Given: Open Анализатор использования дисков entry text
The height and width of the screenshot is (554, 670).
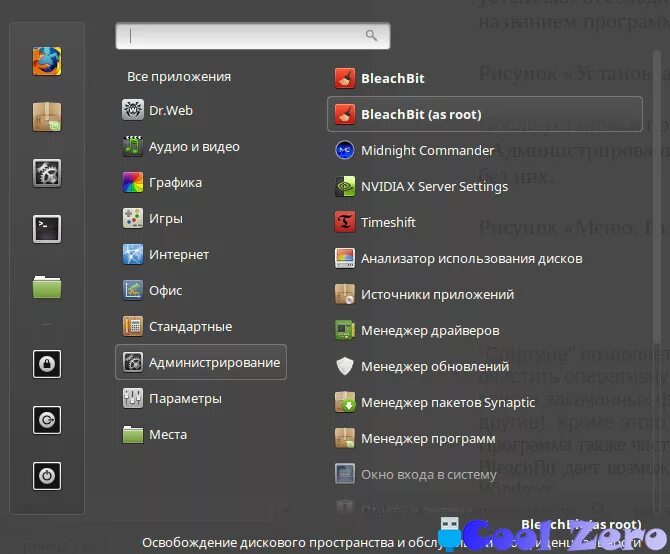Looking at the screenshot, I should (472, 258).
